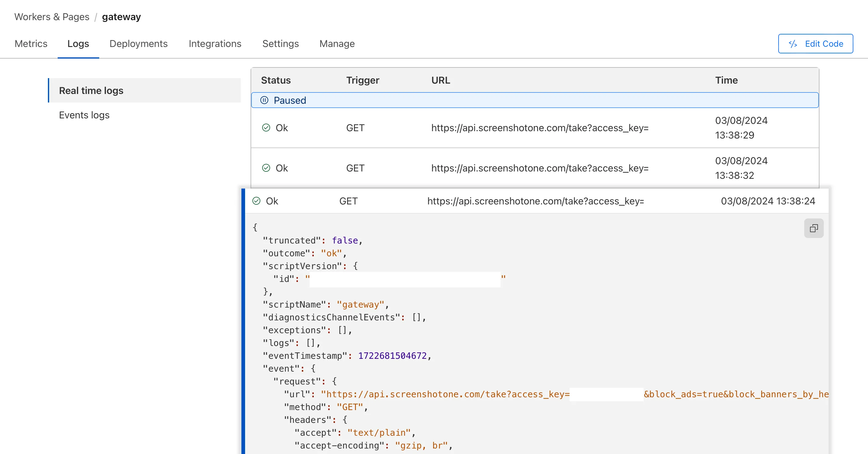
Task: Click the request url value in JSON
Action: coord(445,394)
